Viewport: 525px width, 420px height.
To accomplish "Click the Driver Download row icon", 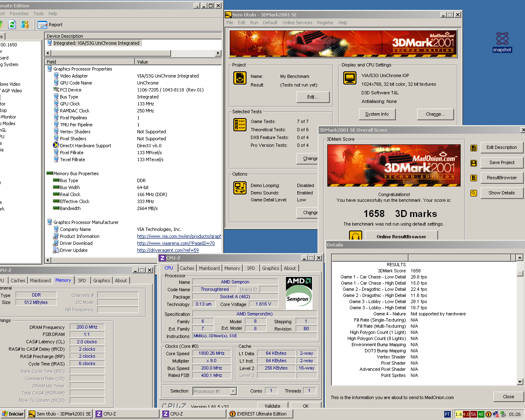I will coord(56,243).
